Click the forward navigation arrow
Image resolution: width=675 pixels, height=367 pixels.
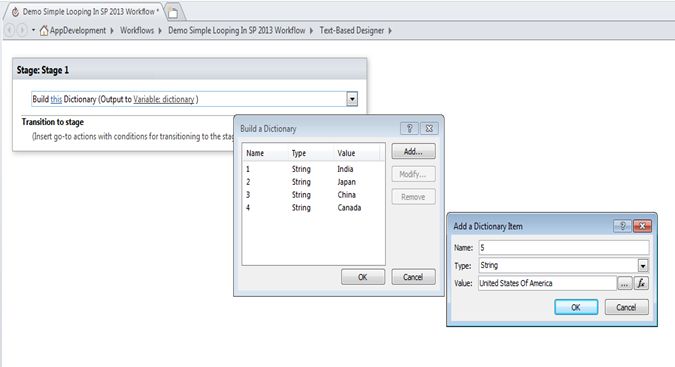point(22,30)
